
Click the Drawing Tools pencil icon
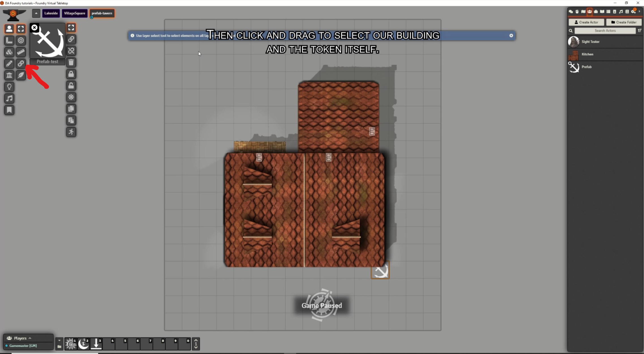click(9, 64)
